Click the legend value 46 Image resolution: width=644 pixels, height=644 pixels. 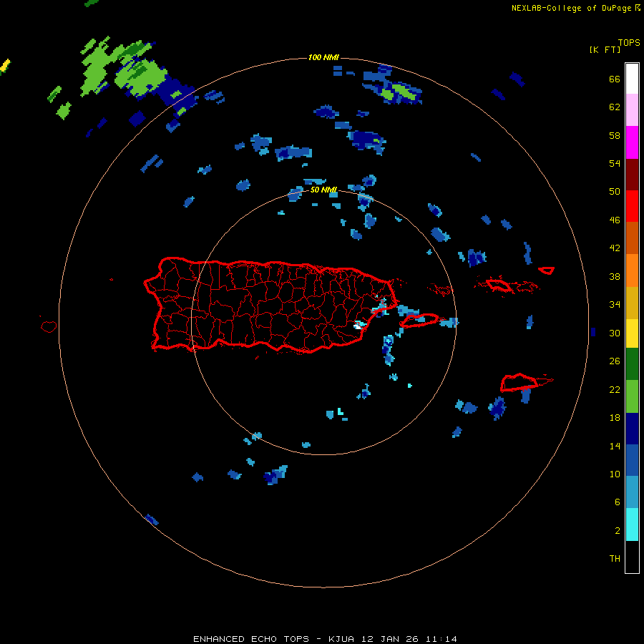click(x=615, y=220)
